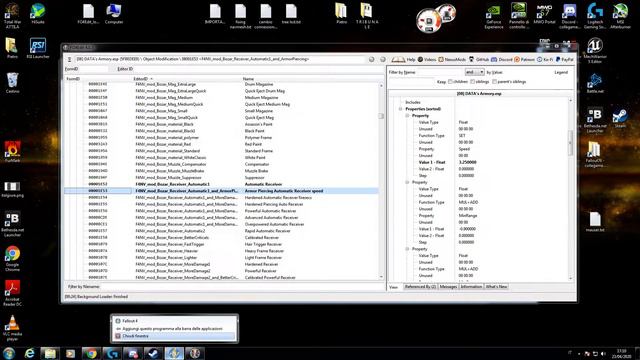Viewport: 640px width, 360px height.
Task: Click the Windows Start orb
Action: pyautogui.click(x=9, y=353)
